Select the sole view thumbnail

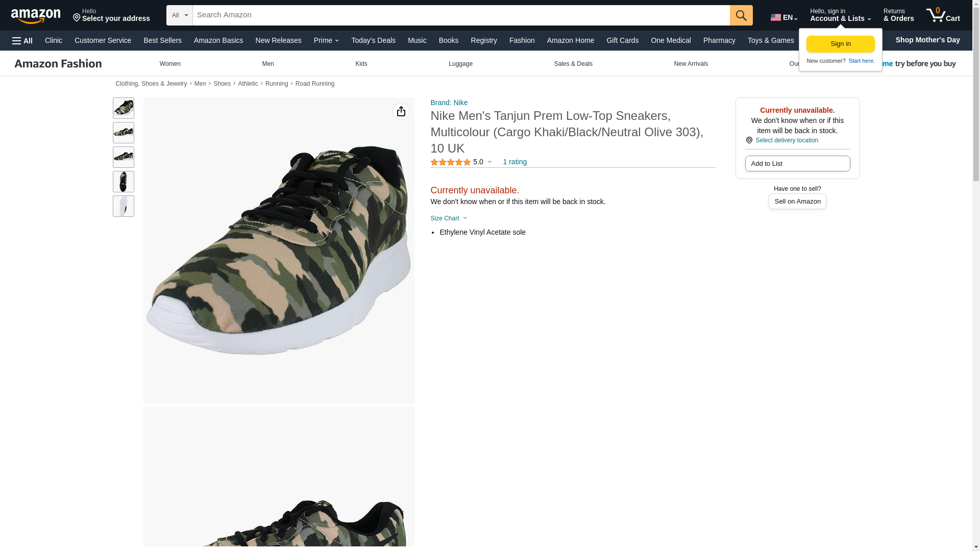124,206
